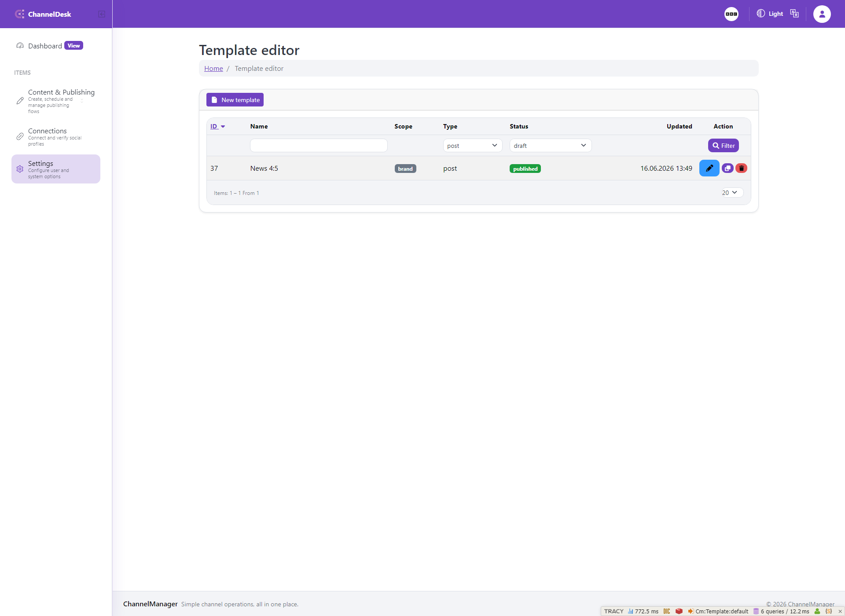845x616 pixels.
Task: Open the Type filter dropdown showing post
Action: click(473, 146)
